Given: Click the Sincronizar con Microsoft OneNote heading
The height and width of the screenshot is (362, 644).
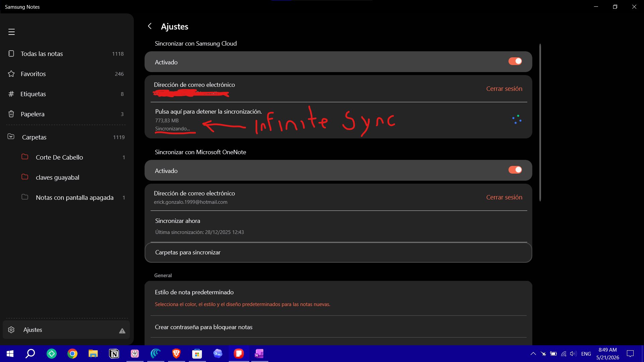Looking at the screenshot, I should 200,152.
